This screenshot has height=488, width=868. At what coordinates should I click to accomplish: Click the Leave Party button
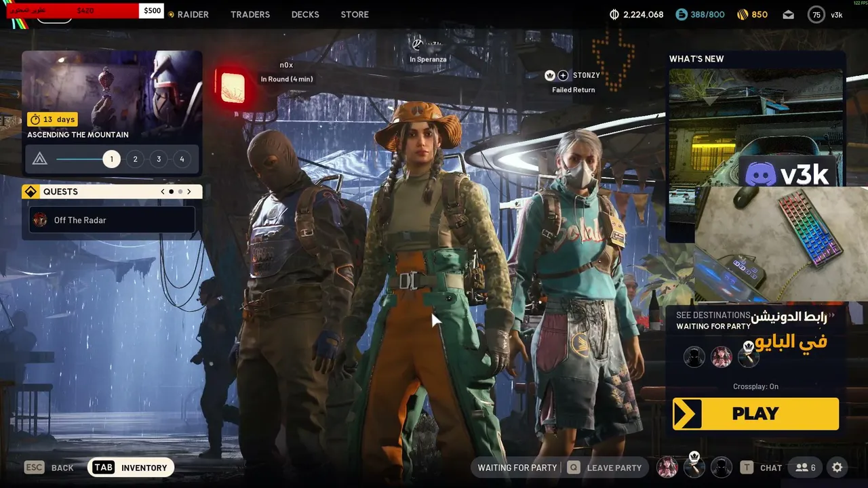pyautogui.click(x=604, y=468)
